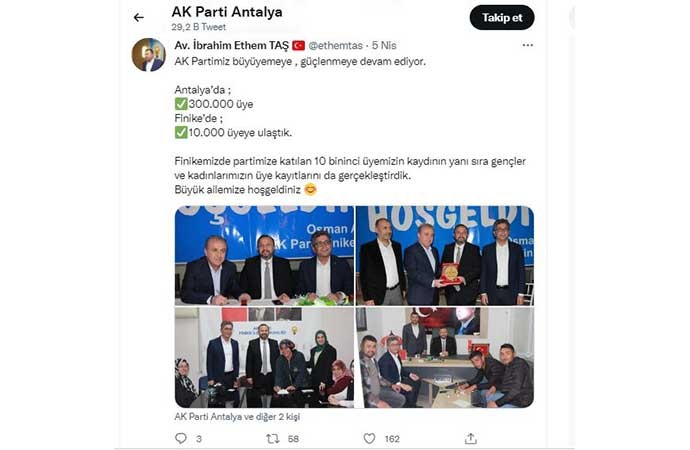Open top-right photo with plaque presentation
This screenshot has width=690, height=450.
(445, 256)
